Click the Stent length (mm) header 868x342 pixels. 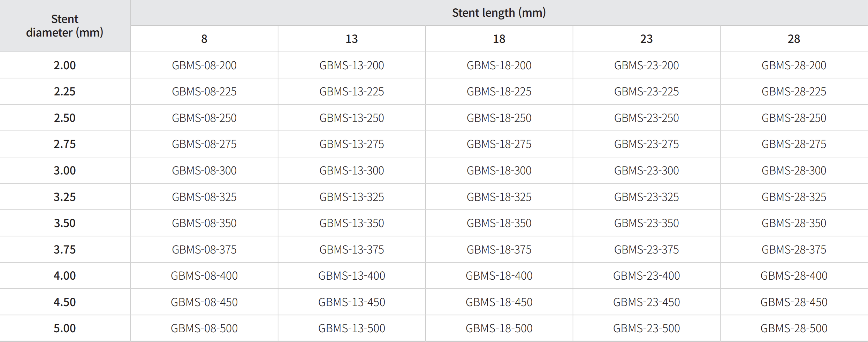click(x=499, y=13)
